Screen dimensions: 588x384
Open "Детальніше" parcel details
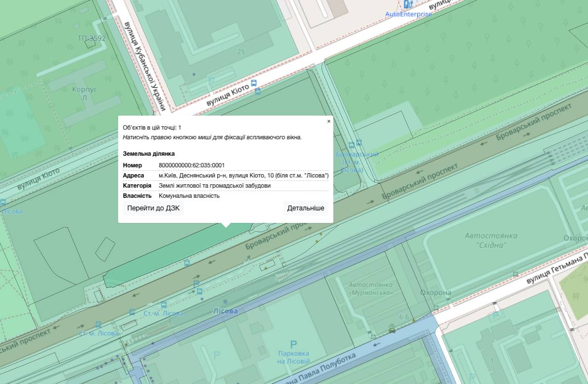pyautogui.click(x=306, y=208)
